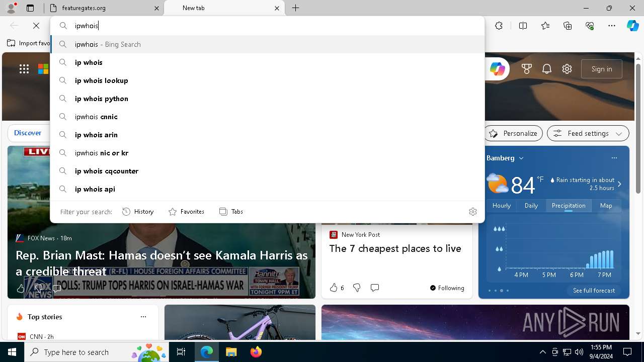The width and height of the screenshot is (644, 362).
Task: Open search suggestion settings gear
Action: (x=472, y=212)
